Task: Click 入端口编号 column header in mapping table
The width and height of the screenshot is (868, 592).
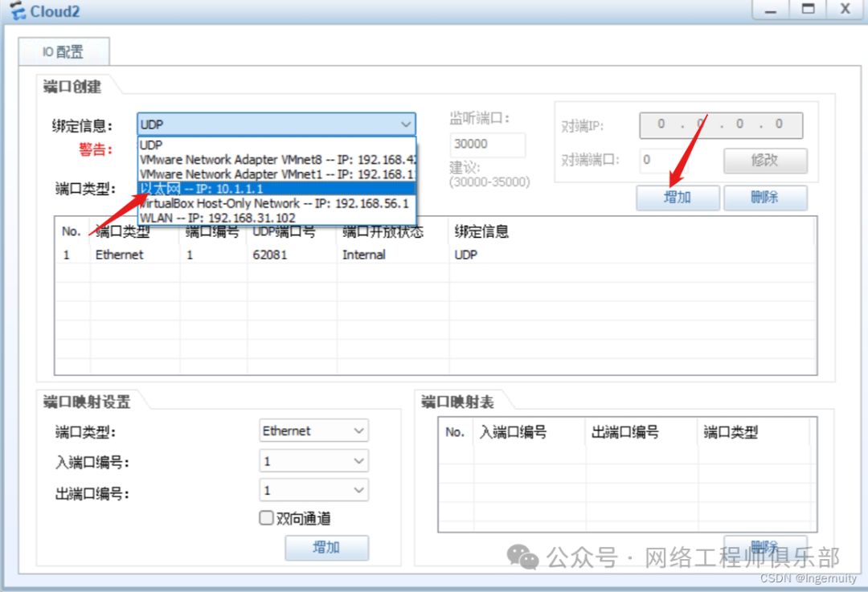Action: pyautogui.click(x=513, y=431)
